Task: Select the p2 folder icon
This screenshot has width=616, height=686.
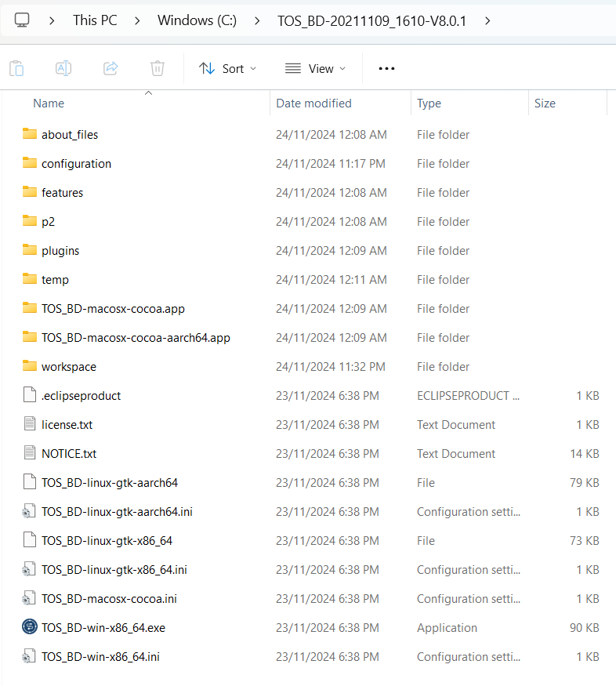Action: [29, 221]
